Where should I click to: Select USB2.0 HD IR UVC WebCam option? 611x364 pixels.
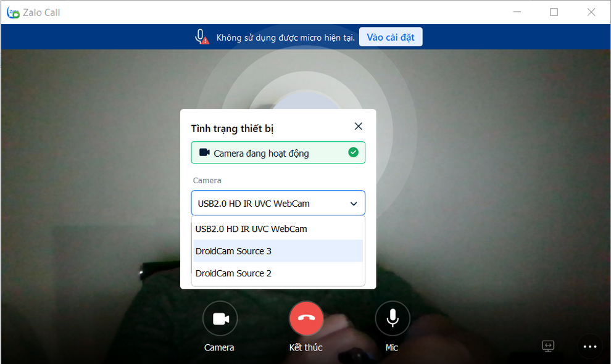click(x=278, y=229)
